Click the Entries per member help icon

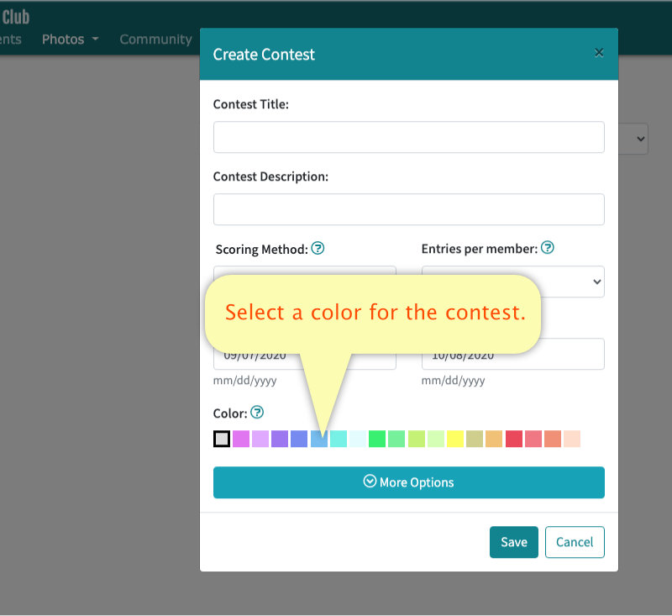coord(548,247)
